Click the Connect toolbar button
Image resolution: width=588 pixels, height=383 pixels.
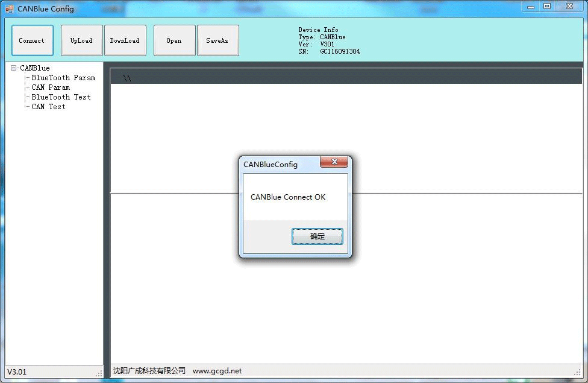coord(32,40)
